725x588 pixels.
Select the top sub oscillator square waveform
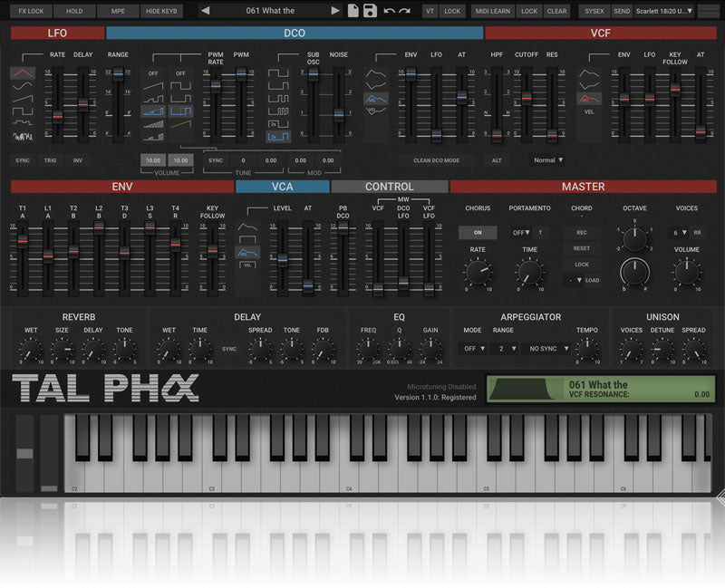[278, 73]
